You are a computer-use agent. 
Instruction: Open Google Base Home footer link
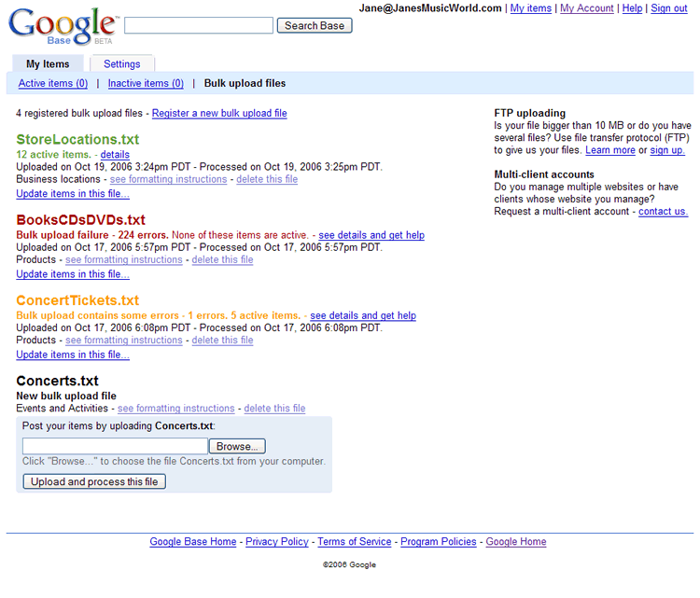click(x=193, y=542)
